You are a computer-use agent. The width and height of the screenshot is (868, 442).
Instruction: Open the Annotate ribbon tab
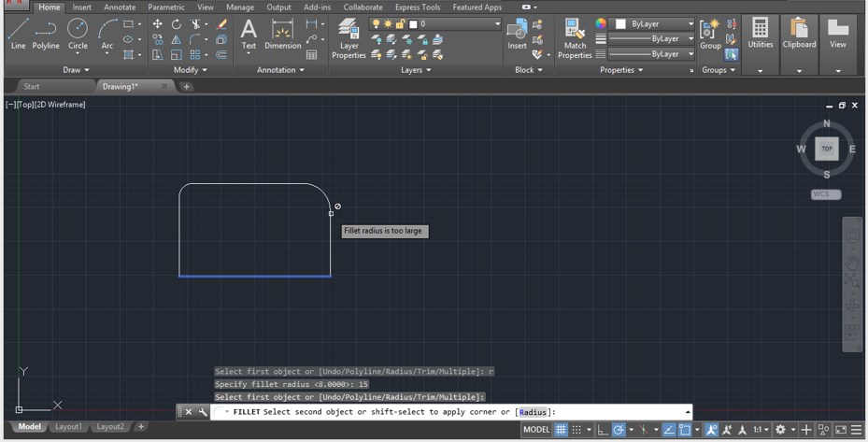[120, 7]
